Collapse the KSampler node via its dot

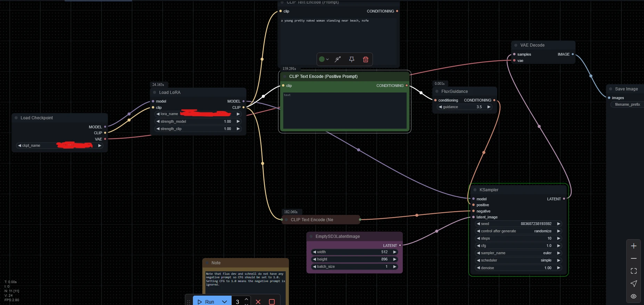coord(475,190)
